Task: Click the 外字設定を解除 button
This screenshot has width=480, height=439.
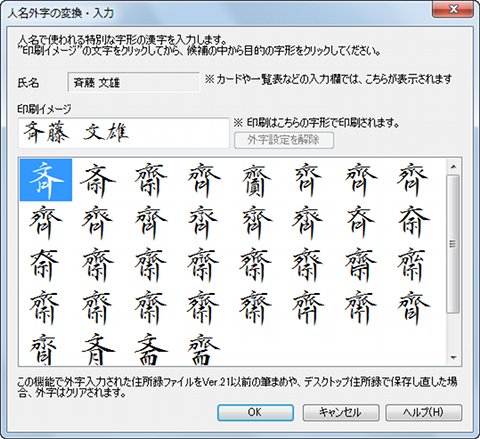Action: tap(284, 140)
